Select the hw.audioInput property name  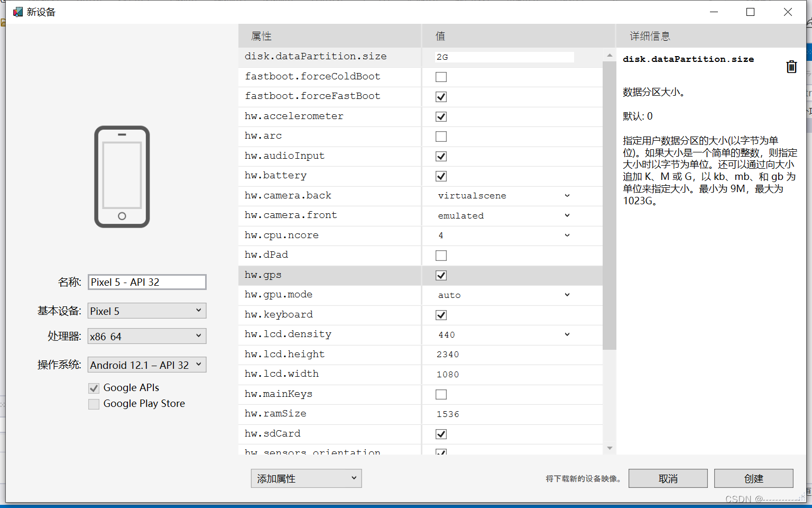(285, 156)
